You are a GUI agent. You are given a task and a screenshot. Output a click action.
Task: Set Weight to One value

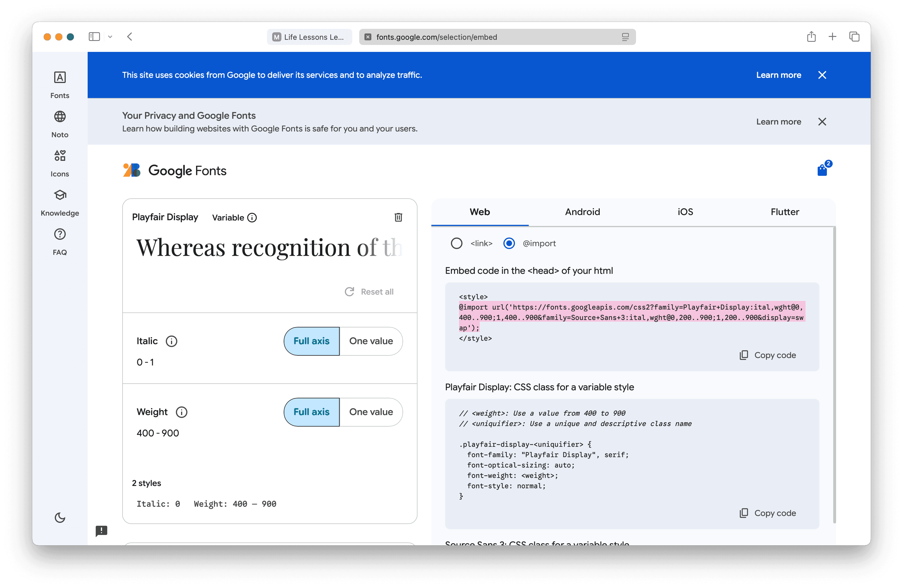pyautogui.click(x=371, y=412)
